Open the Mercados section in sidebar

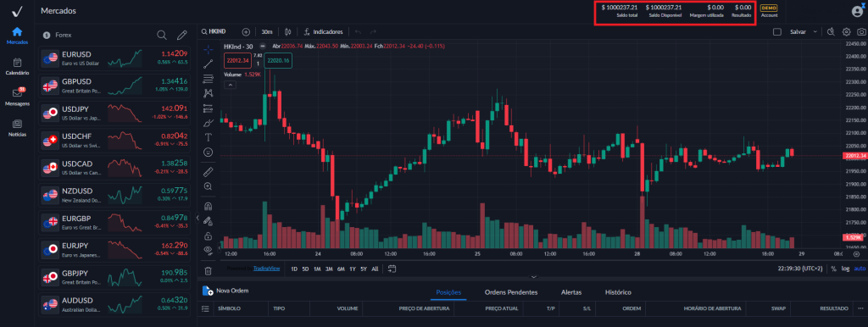[x=17, y=35]
